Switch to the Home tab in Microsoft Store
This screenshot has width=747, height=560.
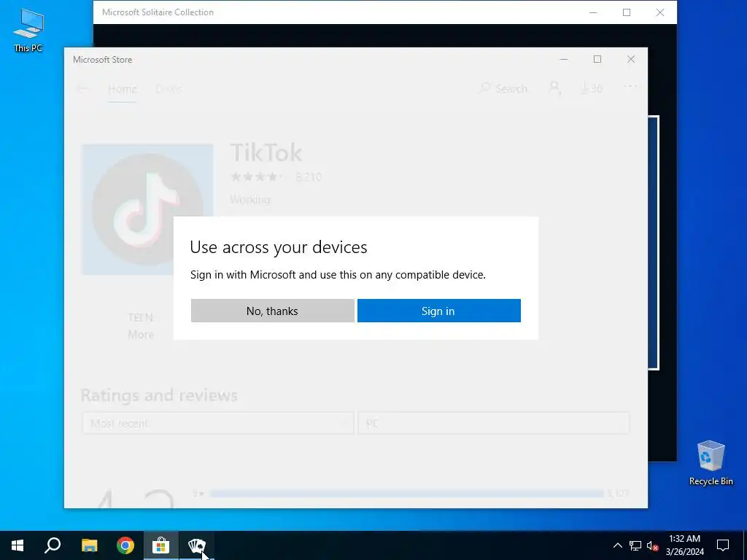coord(123,88)
